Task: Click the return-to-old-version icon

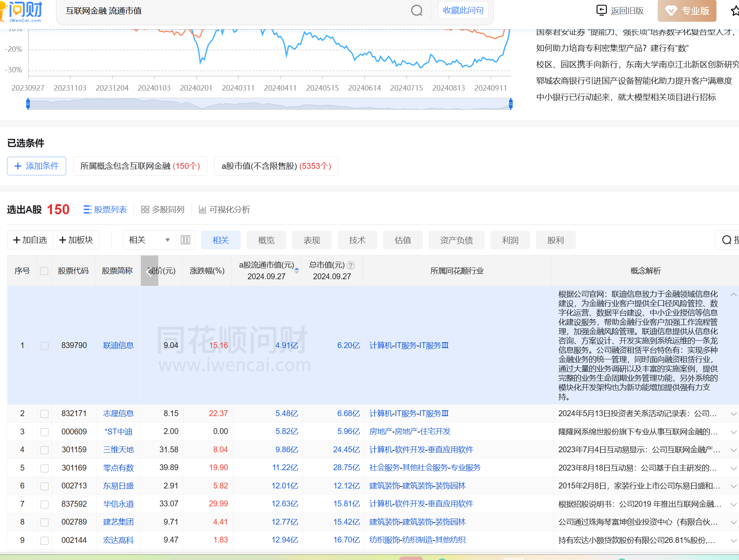Action: [601, 10]
